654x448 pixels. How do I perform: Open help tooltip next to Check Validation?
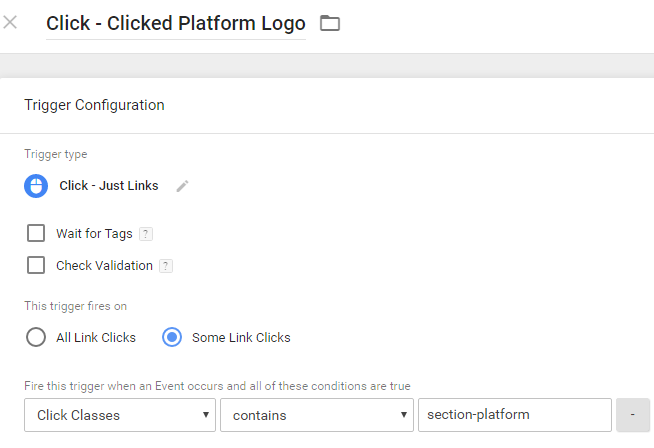[166, 266]
